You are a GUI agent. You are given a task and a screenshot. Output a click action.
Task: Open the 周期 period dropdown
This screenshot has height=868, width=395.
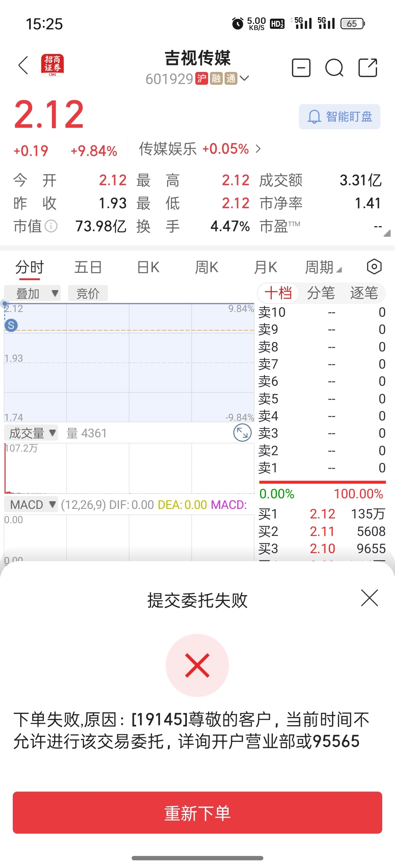tap(323, 267)
